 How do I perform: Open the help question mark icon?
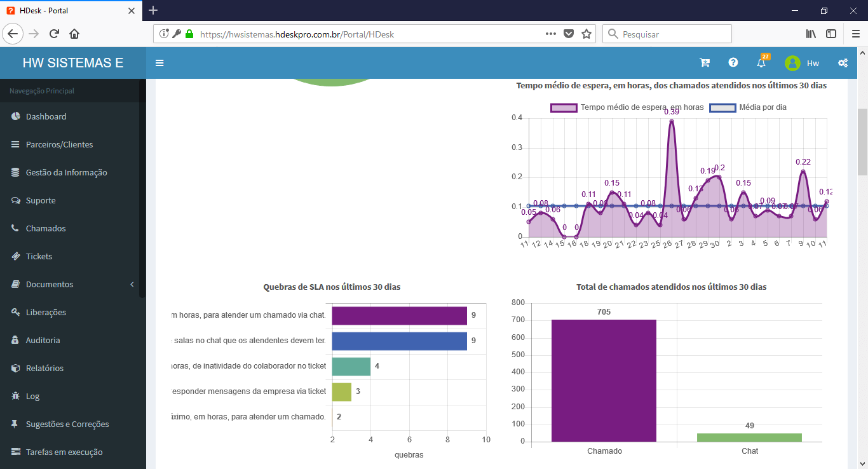pyautogui.click(x=733, y=63)
